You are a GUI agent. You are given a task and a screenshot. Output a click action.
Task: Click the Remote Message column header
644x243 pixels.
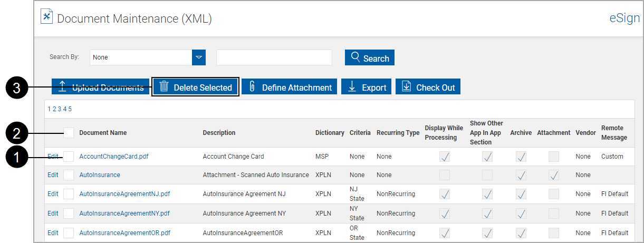pos(614,133)
